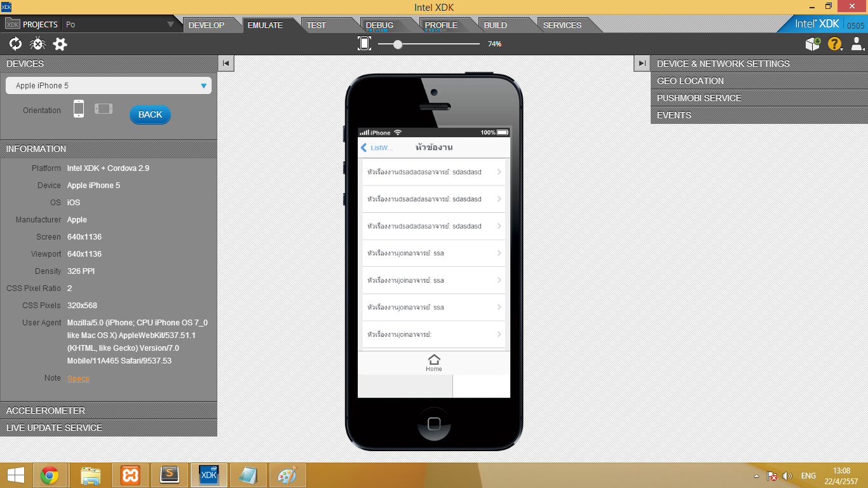Switch to the DEVELOP tab
The width and height of the screenshot is (868, 488).
207,25
